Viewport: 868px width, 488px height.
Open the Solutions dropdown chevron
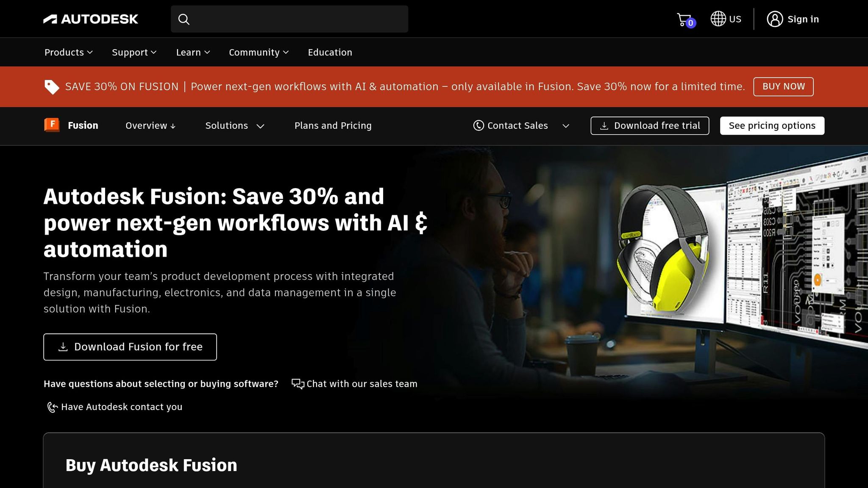click(x=261, y=126)
